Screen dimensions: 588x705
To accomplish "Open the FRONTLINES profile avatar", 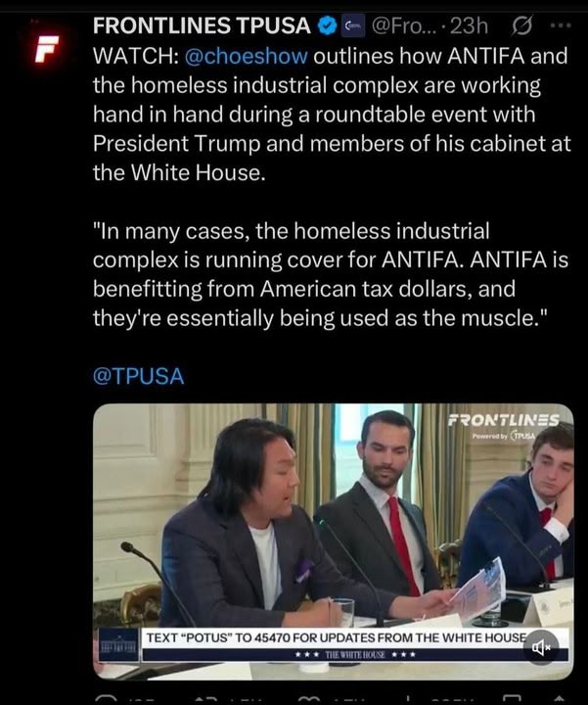I will [48, 48].
